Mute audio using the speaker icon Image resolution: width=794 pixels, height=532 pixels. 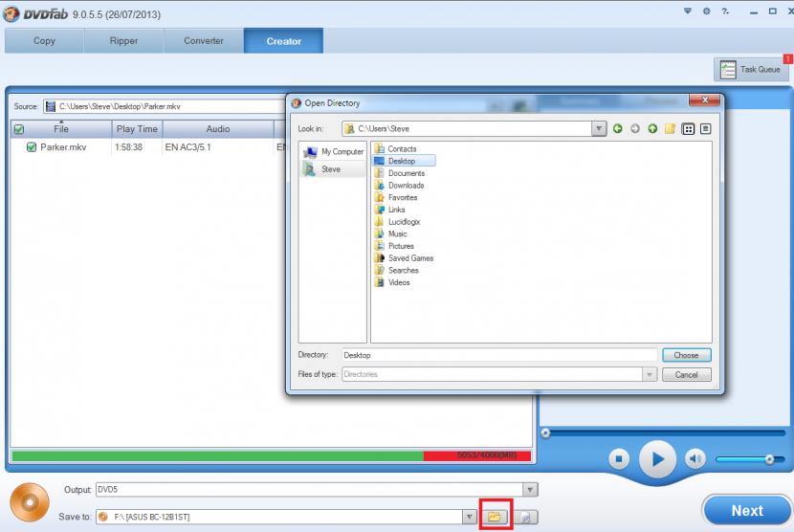695,459
